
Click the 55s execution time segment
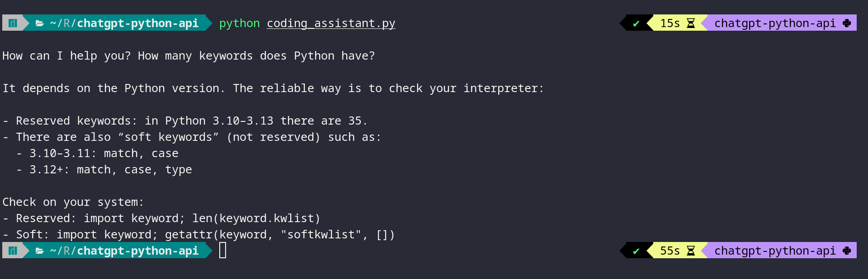click(x=670, y=251)
